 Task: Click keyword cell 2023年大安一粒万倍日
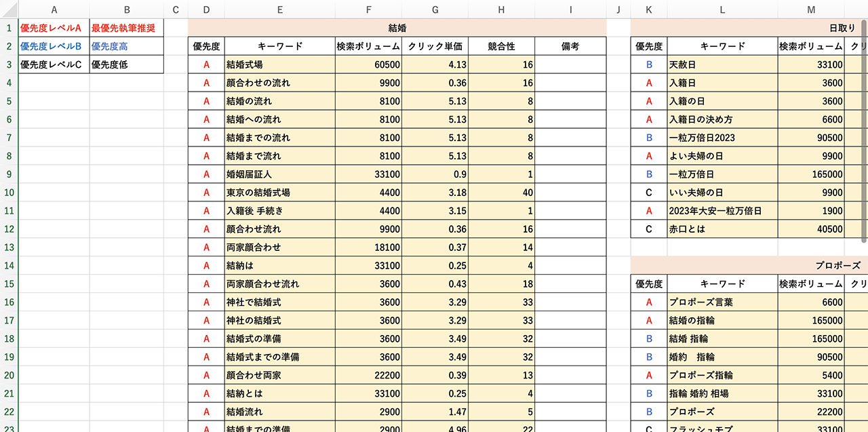pos(722,211)
